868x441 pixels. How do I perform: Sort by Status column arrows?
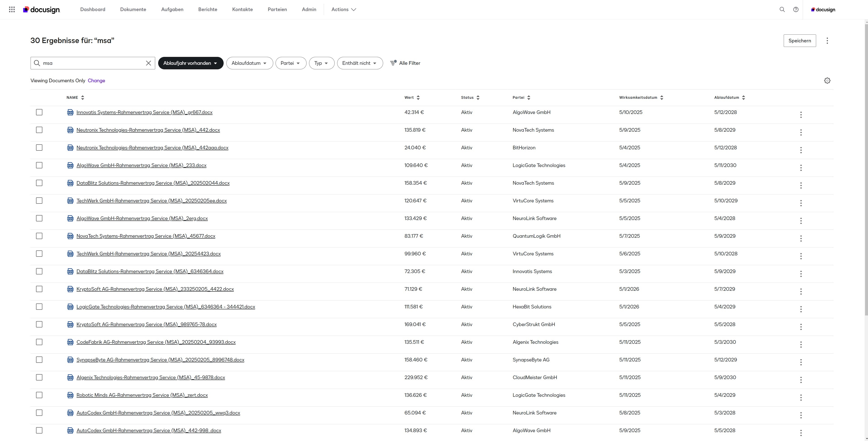click(478, 98)
